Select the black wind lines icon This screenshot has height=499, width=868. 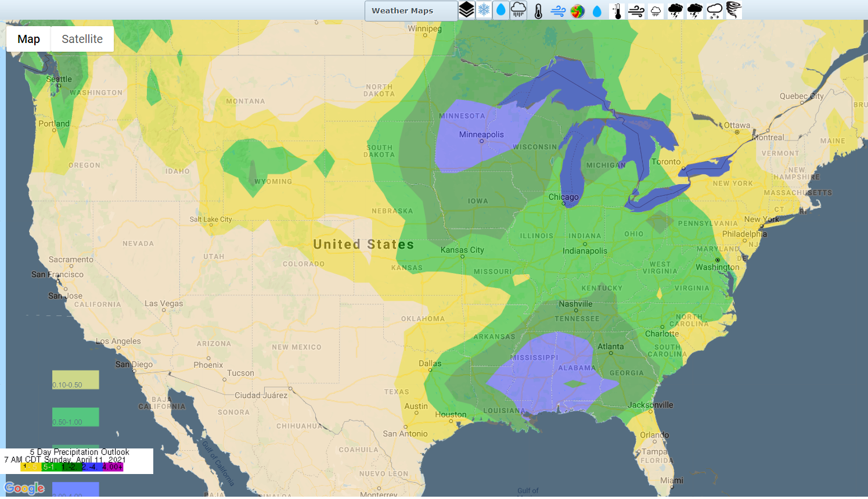636,11
